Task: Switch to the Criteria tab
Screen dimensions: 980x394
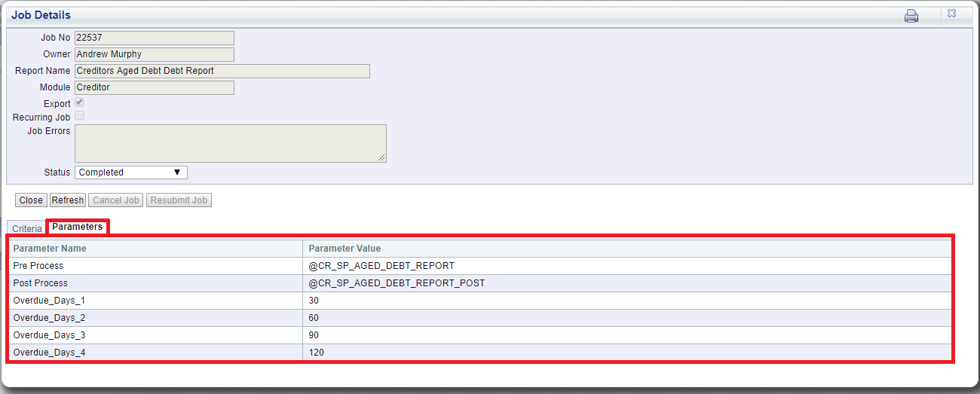Action: pos(27,228)
